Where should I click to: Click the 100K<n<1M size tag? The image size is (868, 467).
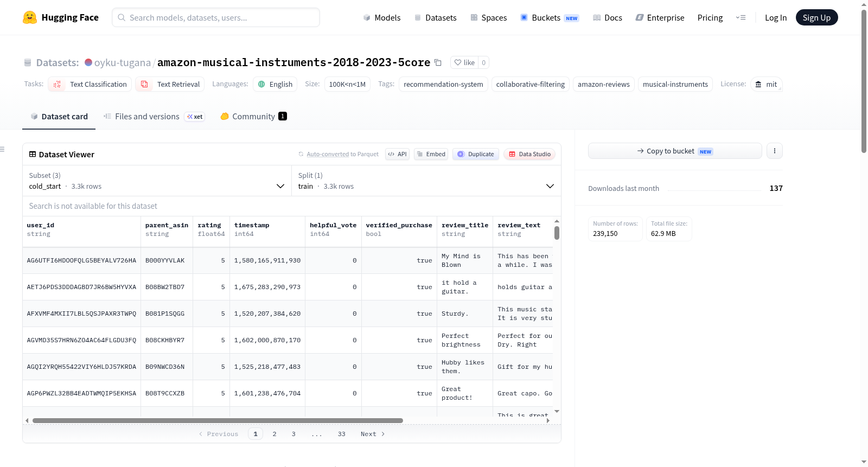click(x=347, y=84)
